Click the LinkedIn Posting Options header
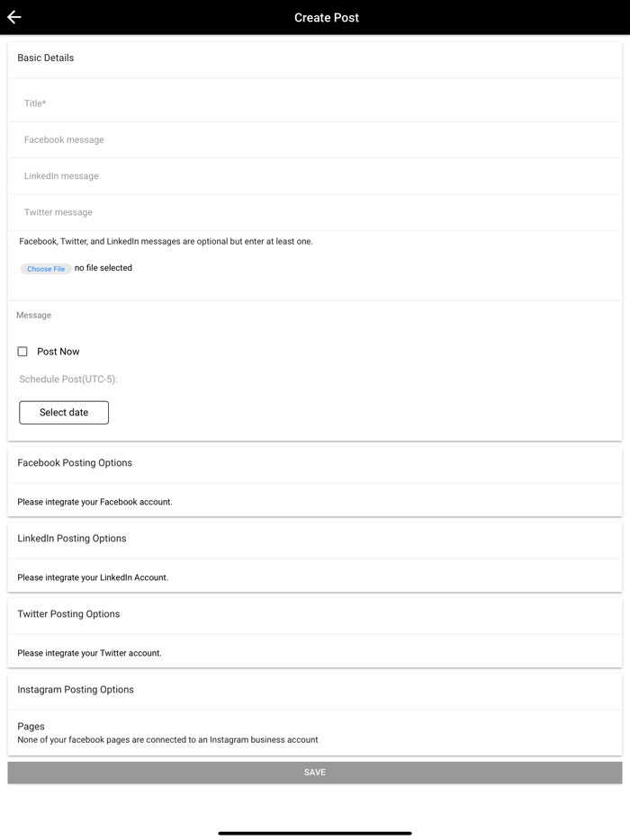This screenshot has height=840, width=630. (x=72, y=539)
